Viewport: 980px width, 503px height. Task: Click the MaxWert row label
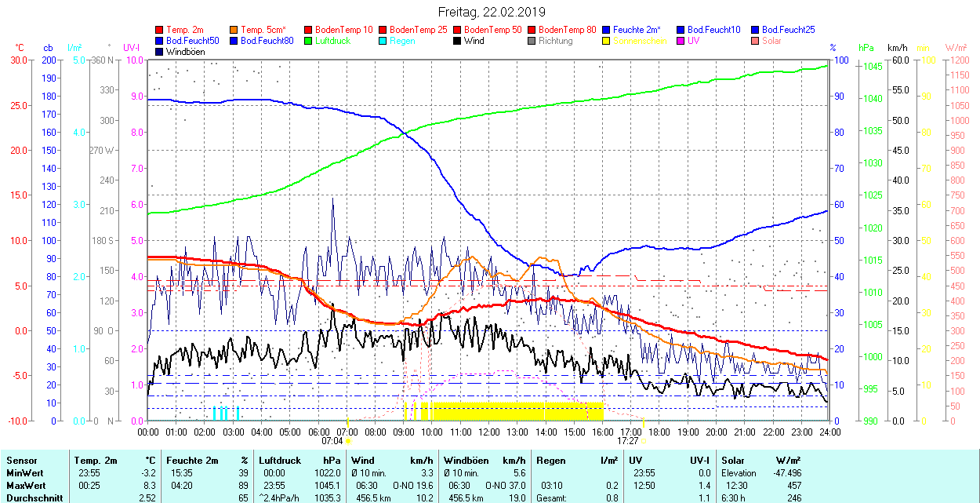click(x=26, y=486)
